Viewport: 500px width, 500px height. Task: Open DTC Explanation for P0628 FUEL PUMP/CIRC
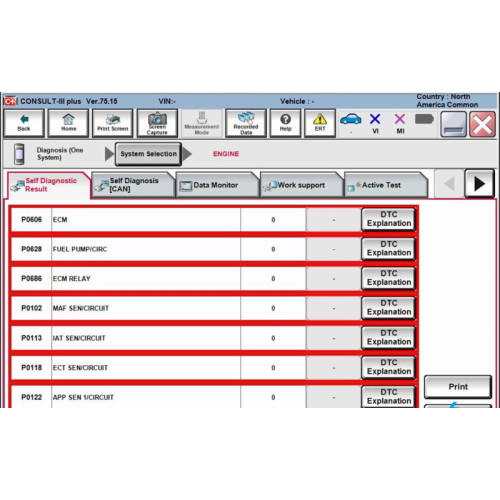click(389, 249)
